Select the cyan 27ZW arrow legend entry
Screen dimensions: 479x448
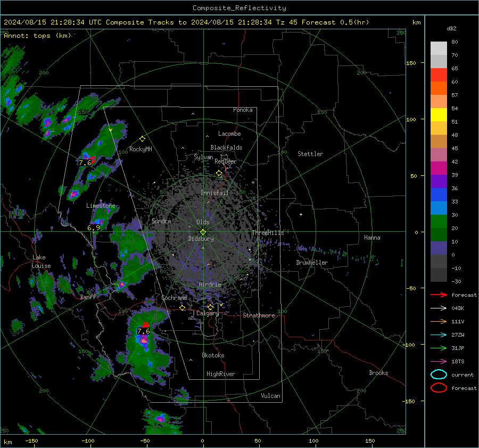pos(439,335)
